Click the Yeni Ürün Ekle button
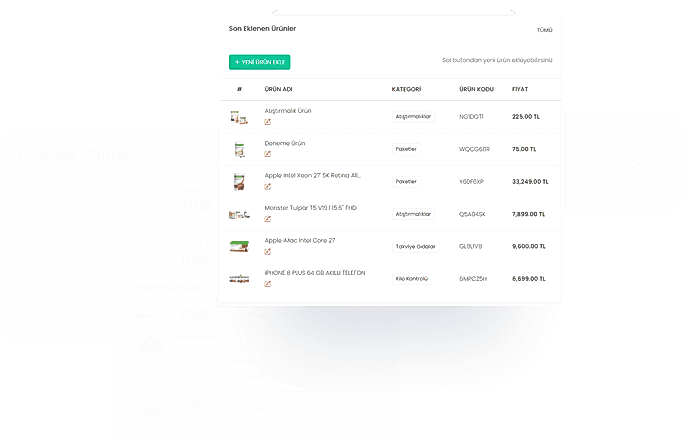 260,62
